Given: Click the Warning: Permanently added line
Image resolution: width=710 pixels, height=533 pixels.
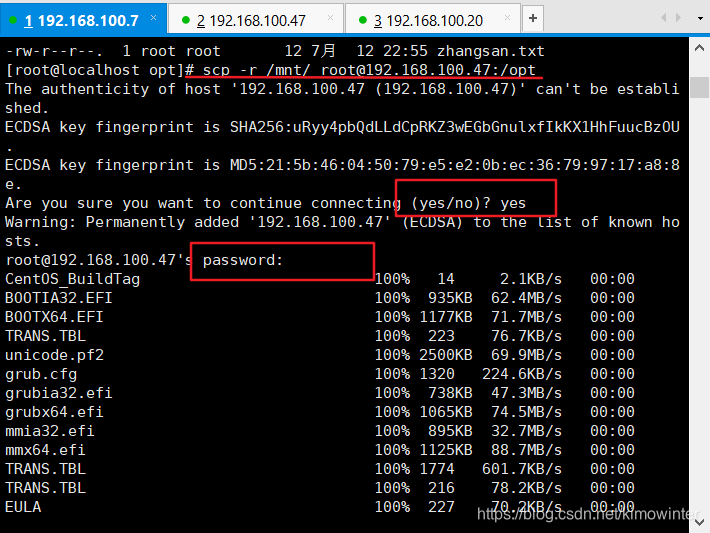Looking at the screenshot, I should click(x=342, y=222).
